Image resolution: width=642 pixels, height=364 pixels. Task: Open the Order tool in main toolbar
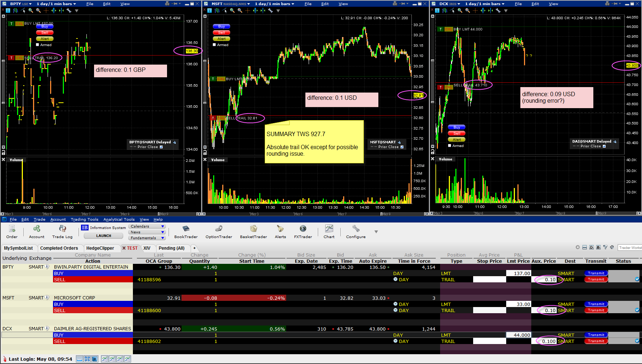[12, 232]
